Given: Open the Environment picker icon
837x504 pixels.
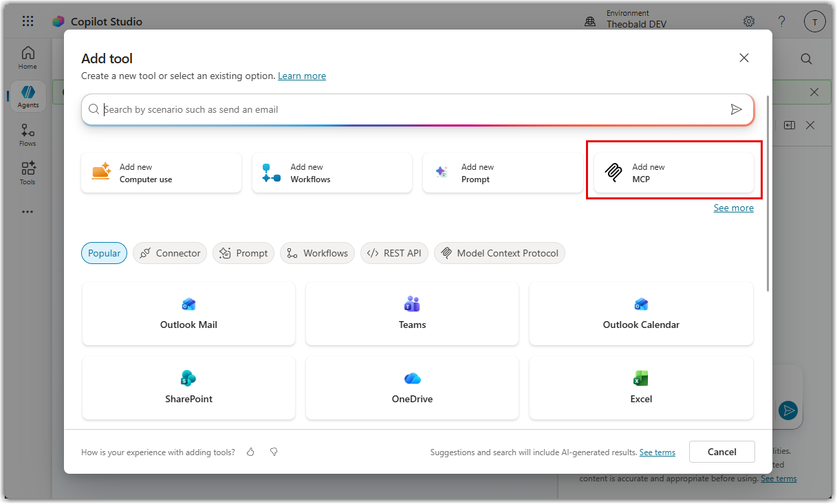Looking at the screenshot, I should point(590,22).
